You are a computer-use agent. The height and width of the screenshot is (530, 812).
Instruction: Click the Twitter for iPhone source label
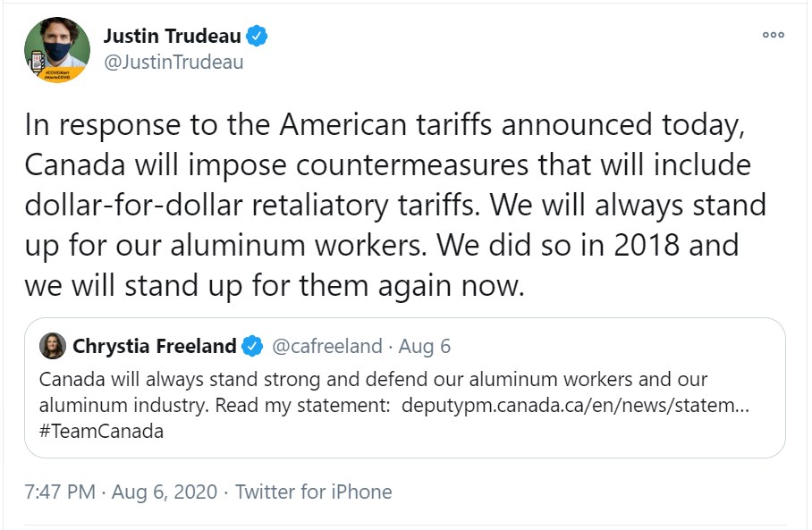(313, 492)
